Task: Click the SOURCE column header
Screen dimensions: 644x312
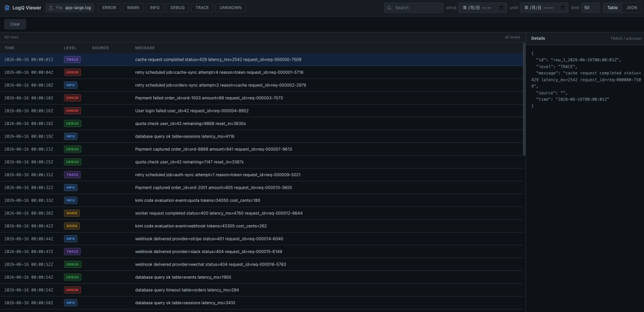Action: point(100,48)
